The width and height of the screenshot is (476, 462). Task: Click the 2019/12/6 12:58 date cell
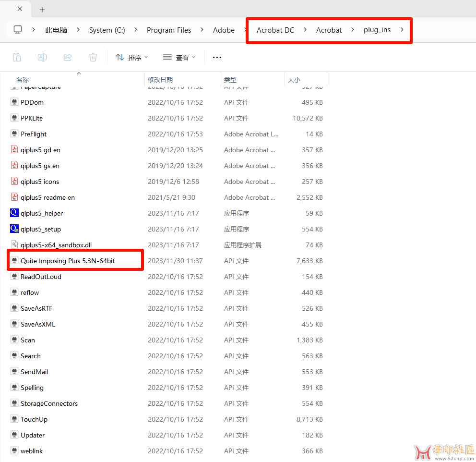(x=173, y=182)
